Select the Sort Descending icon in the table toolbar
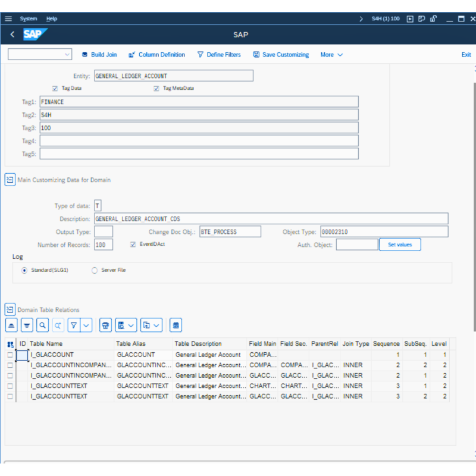Viewport: 476px width, 476px height. pyautogui.click(x=27, y=325)
